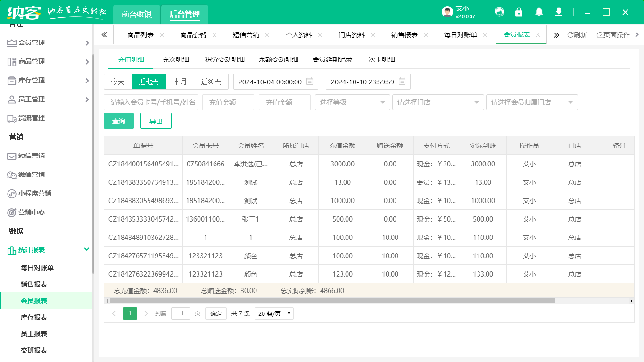Open the start date calendar icon

tap(310, 82)
